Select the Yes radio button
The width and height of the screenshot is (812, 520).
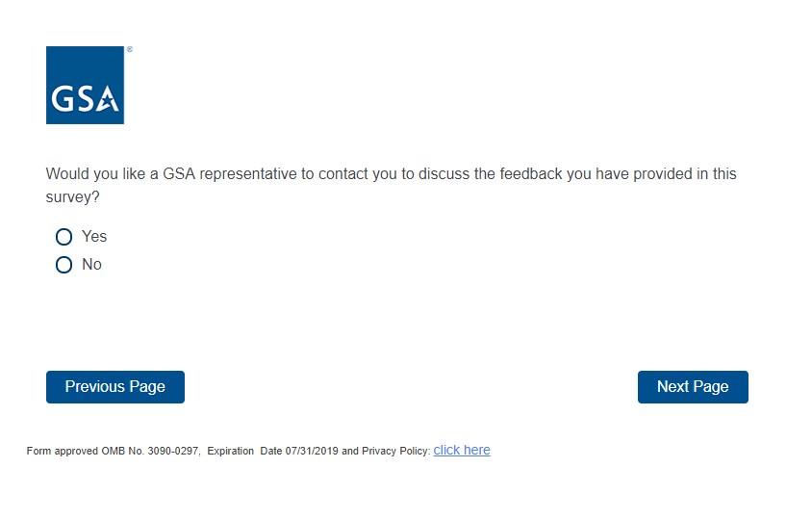[64, 237]
